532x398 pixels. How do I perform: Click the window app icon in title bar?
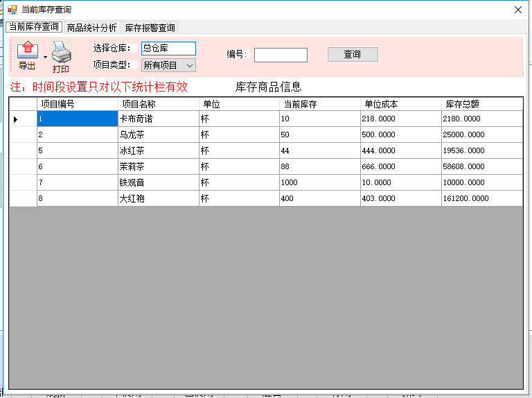pos(12,10)
